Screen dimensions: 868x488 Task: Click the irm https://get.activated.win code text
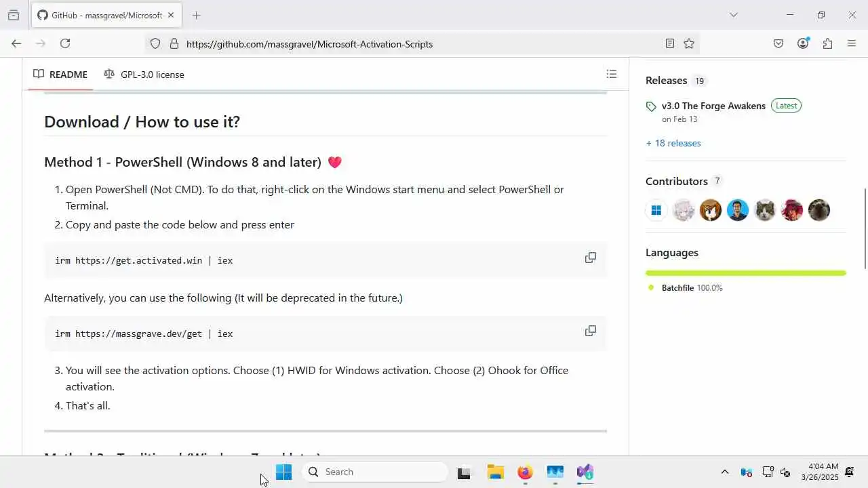144,260
